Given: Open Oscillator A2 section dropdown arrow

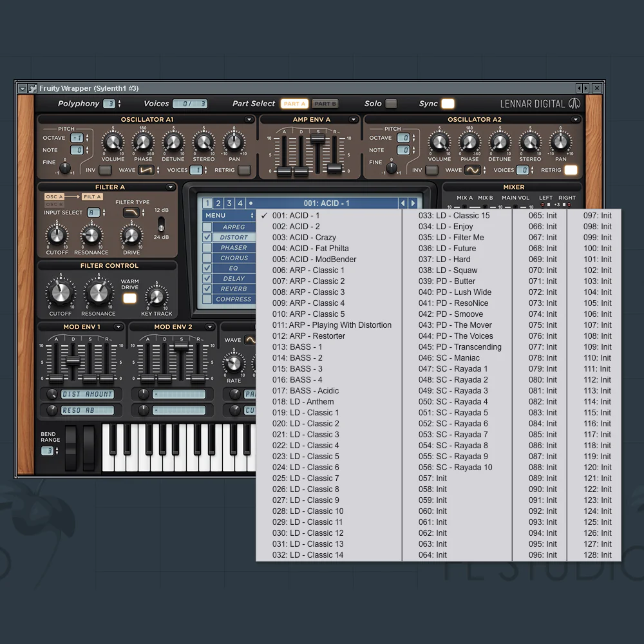Looking at the screenshot, I should click(x=575, y=120).
